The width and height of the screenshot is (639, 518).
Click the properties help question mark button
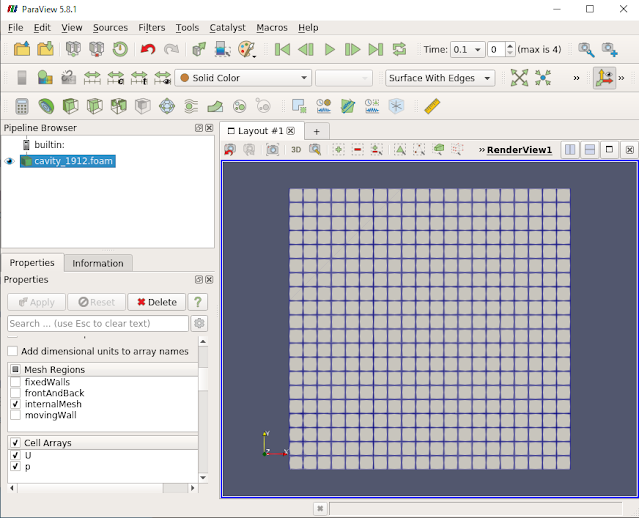point(198,302)
